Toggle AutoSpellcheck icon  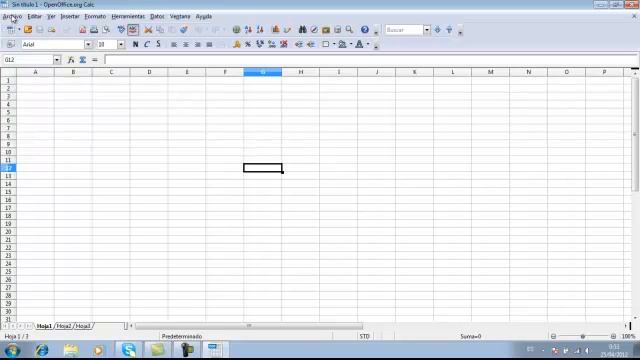[133, 30]
